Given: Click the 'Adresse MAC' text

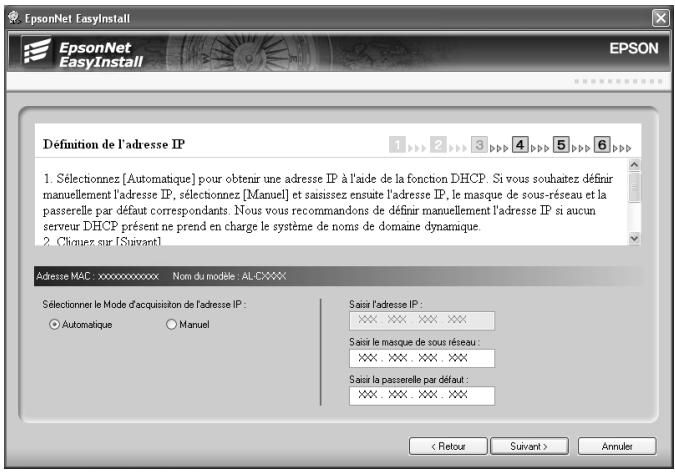Looking at the screenshot, I should (x=98, y=276).
